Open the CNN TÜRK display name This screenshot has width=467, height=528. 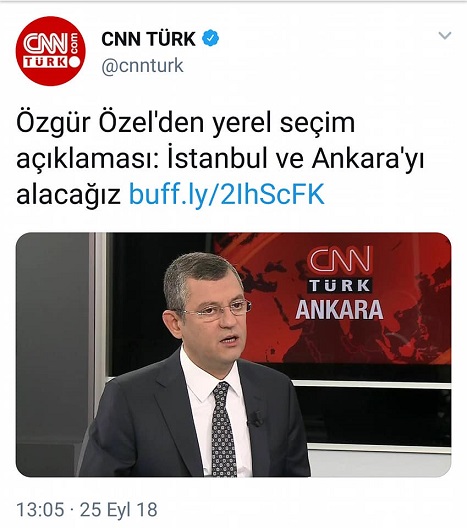point(148,39)
